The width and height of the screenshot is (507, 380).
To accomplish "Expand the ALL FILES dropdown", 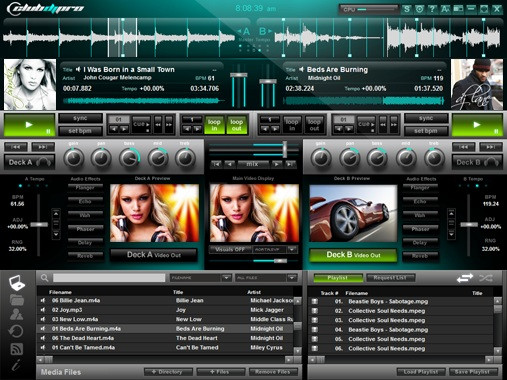I will click(292, 278).
